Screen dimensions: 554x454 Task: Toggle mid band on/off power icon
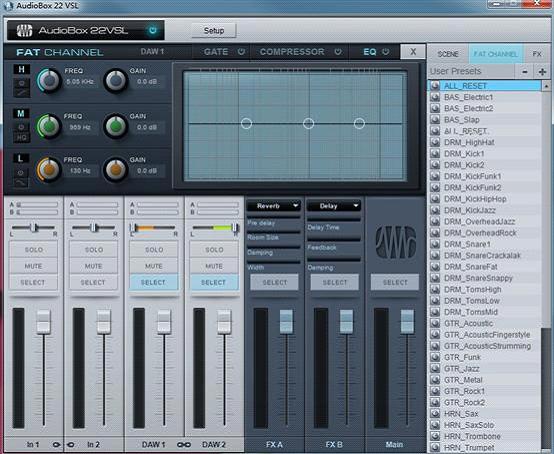[x=22, y=127]
